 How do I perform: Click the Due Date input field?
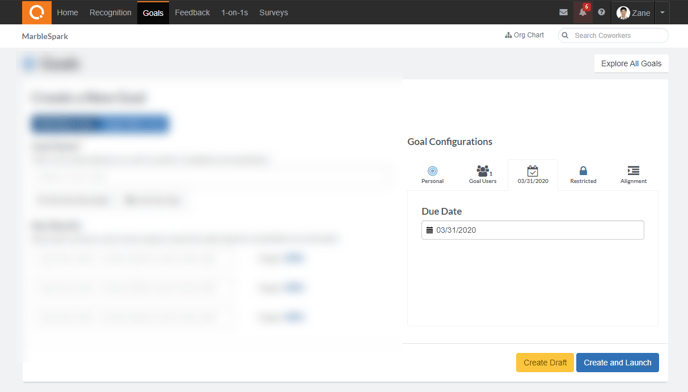tap(533, 230)
